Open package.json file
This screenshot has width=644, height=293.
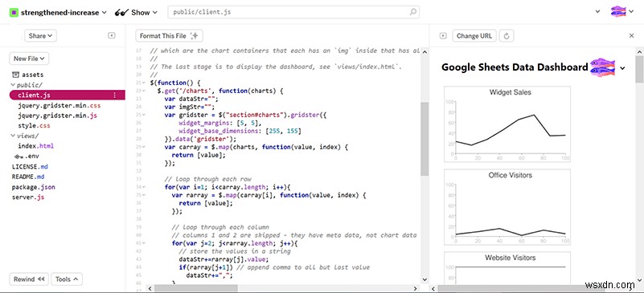(x=33, y=187)
